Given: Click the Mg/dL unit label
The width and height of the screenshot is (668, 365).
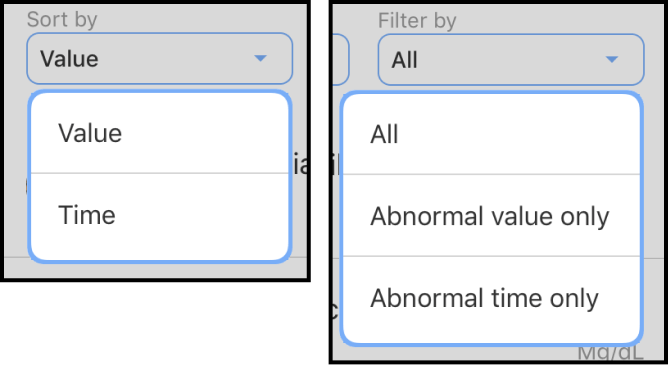Looking at the screenshot, I should 610,353.
